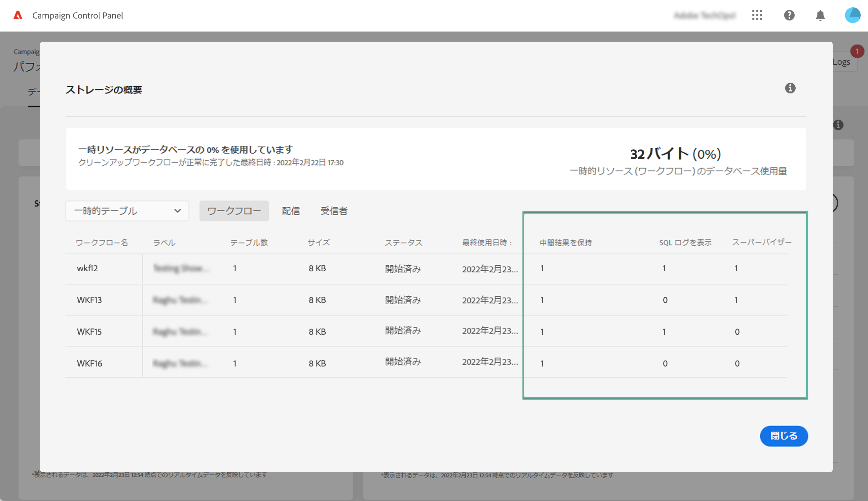Sort by ステータス column header
The image size is (868, 501).
pyautogui.click(x=403, y=242)
